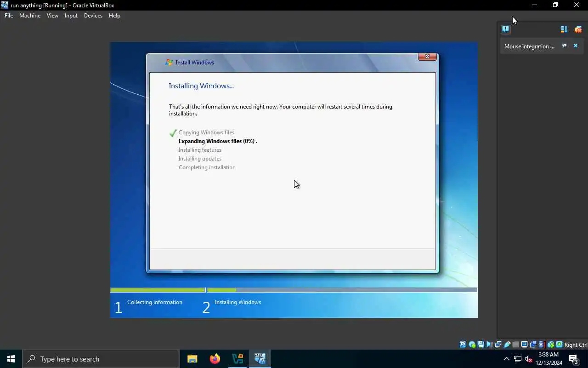The image size is (588, 368).
Task: Open the clock showing 3:38 AM
Action: 549,359
